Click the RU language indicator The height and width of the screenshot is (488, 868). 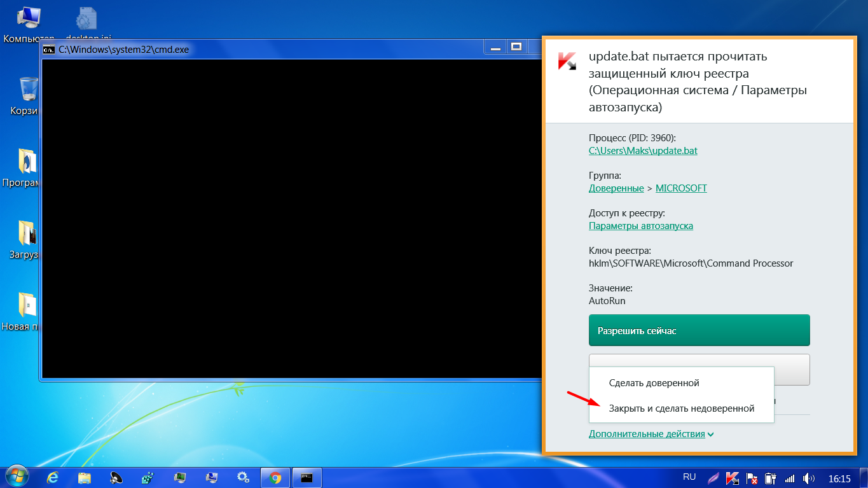[x=689, y=477]
